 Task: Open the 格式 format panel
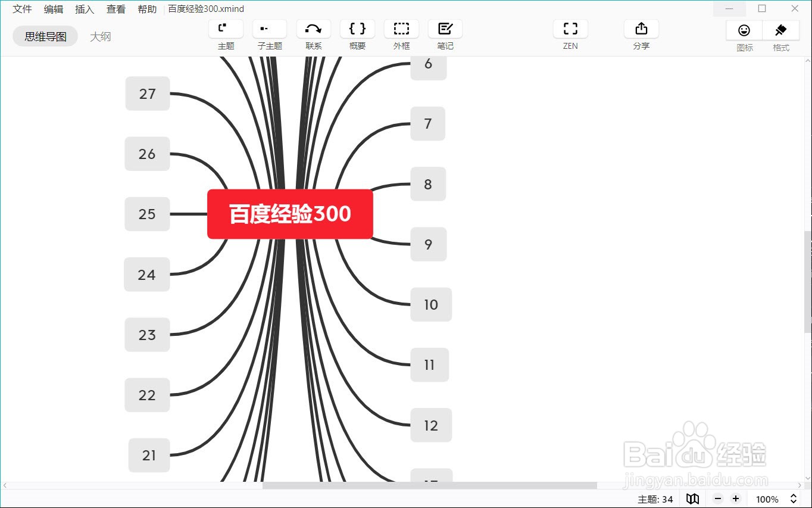click(781, 30)
